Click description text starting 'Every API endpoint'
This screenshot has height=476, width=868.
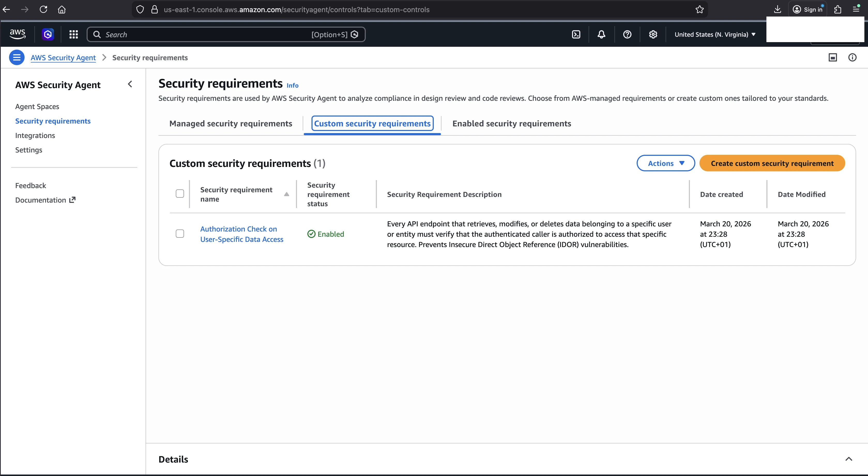(529, 234)
